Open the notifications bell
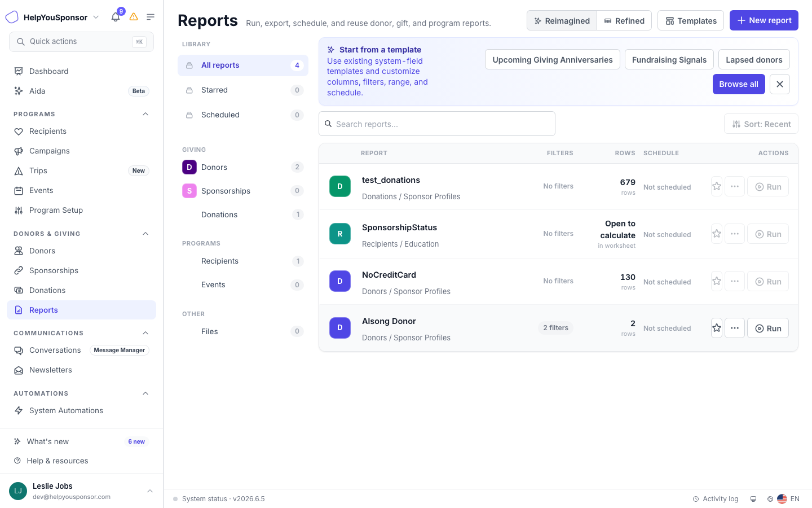 [116, 17]
